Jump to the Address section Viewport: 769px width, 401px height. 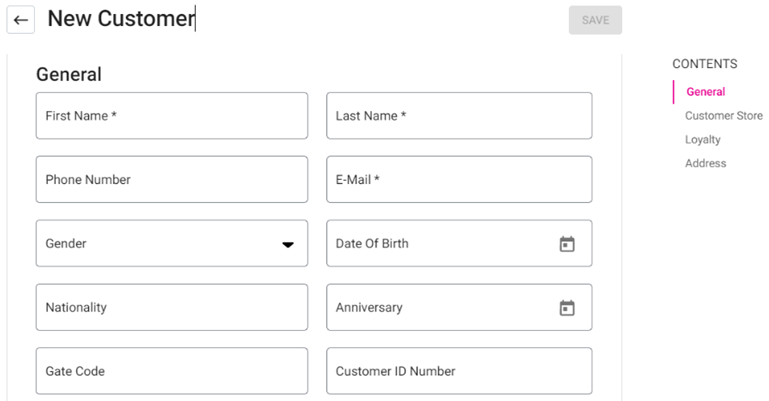pyautogui.click(x=706, y=163)
